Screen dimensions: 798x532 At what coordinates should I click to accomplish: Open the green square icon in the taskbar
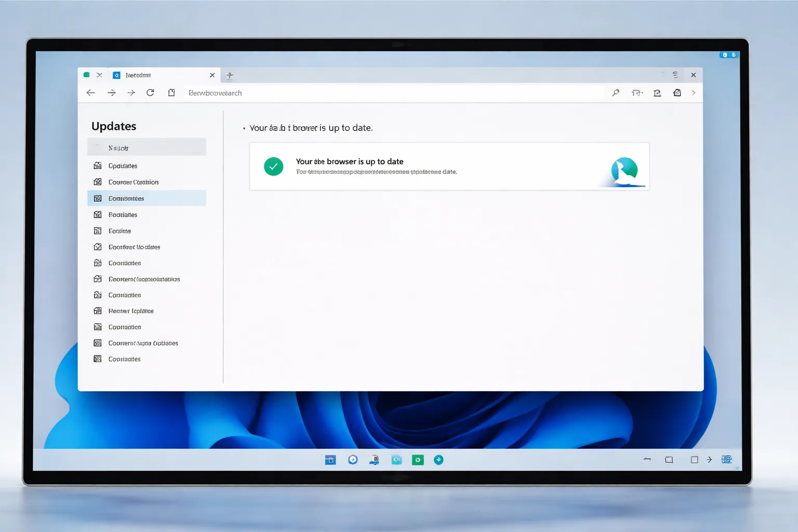point(418,460)
